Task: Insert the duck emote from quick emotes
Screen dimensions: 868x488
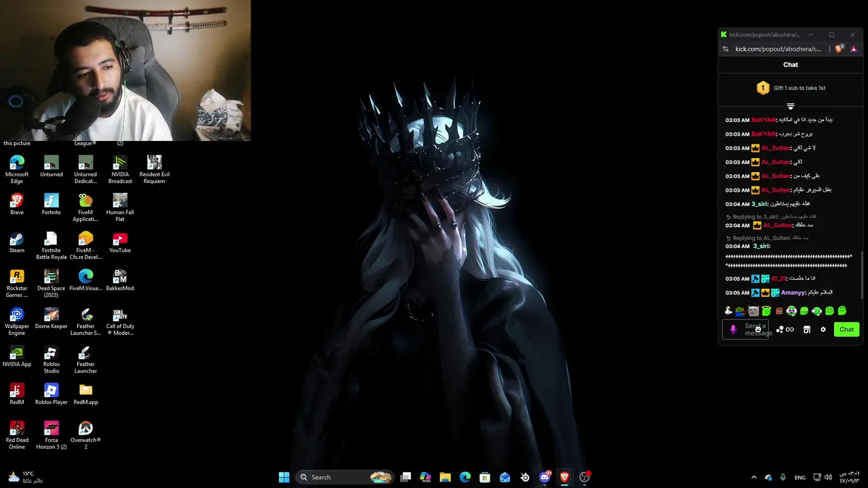Action: point(728,311)
